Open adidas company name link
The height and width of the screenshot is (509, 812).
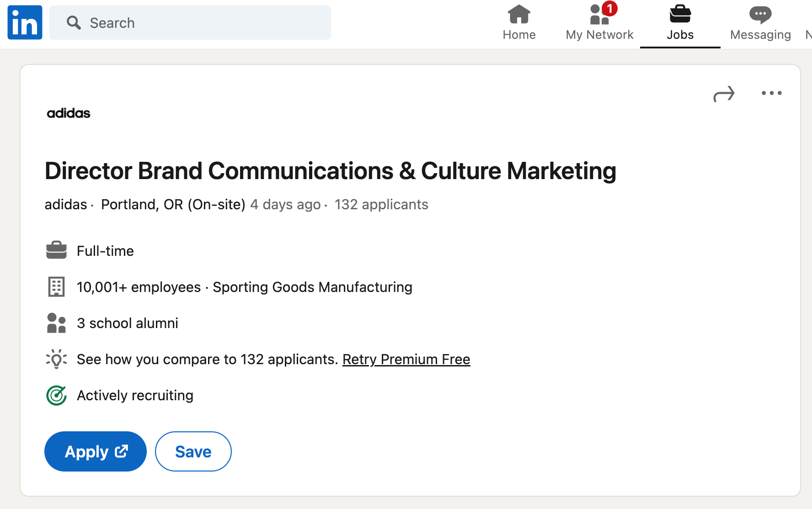coord(66,204)
